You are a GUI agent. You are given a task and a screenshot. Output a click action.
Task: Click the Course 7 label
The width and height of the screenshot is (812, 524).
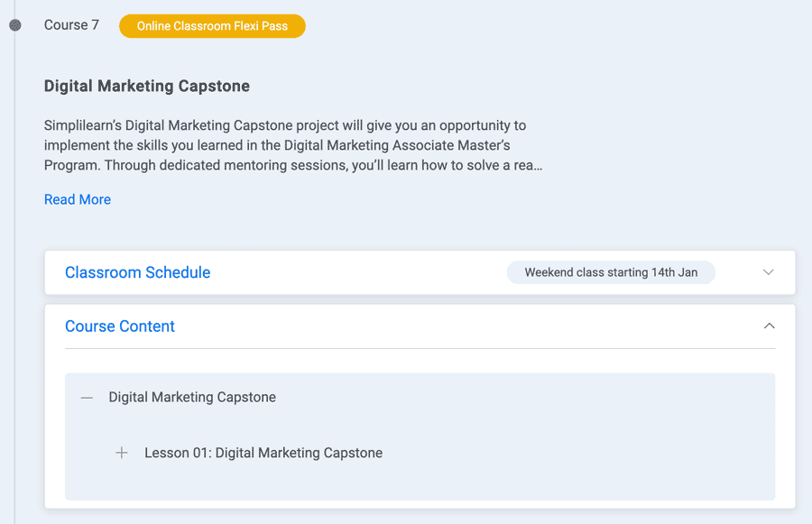pos(71,25)
